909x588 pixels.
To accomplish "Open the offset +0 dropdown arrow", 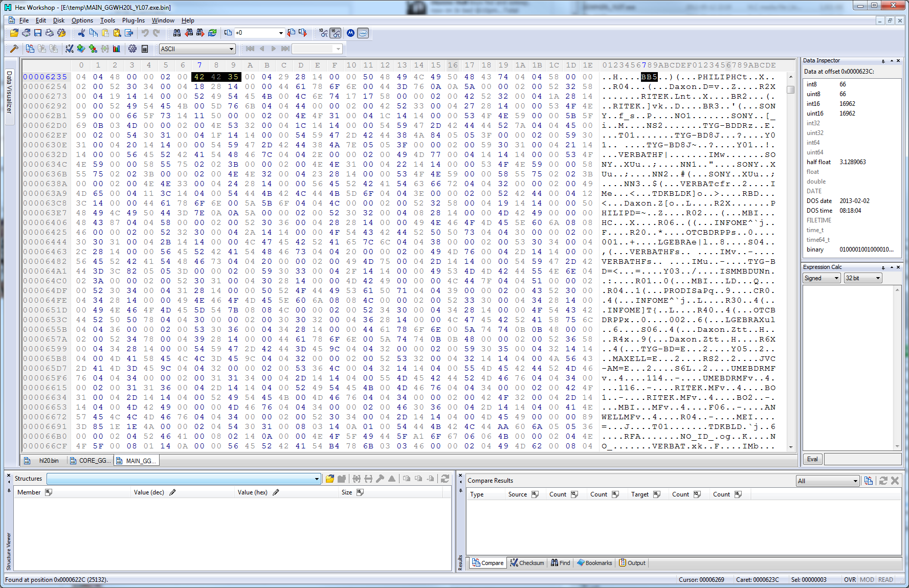I will pyautogui.click(x=281, y=33).
